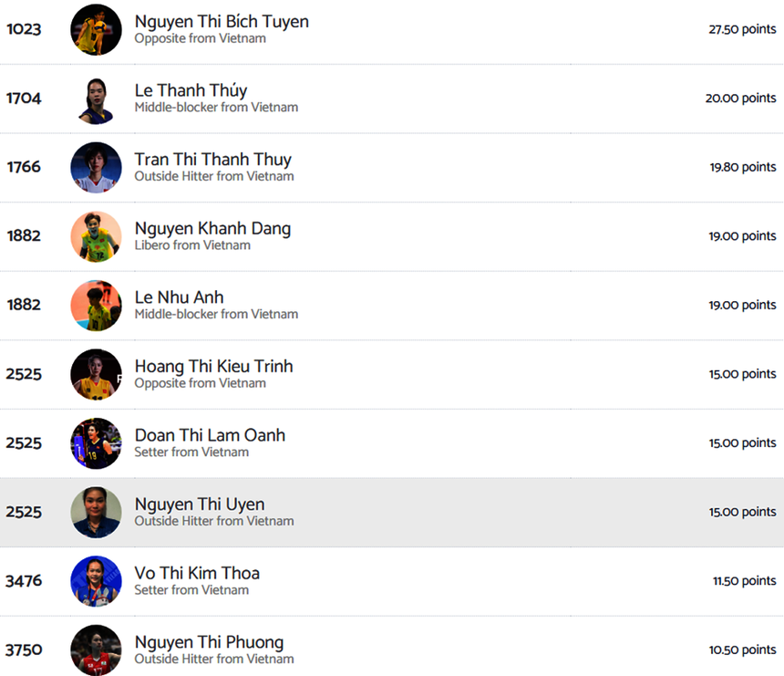Click the 10.50 points value

click(742, 650)
